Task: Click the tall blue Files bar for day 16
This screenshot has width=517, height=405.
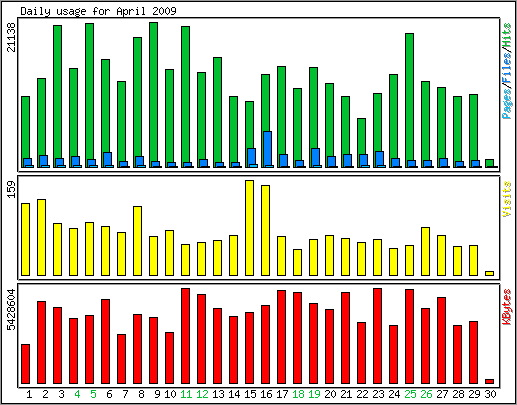Action: [267, 149]
